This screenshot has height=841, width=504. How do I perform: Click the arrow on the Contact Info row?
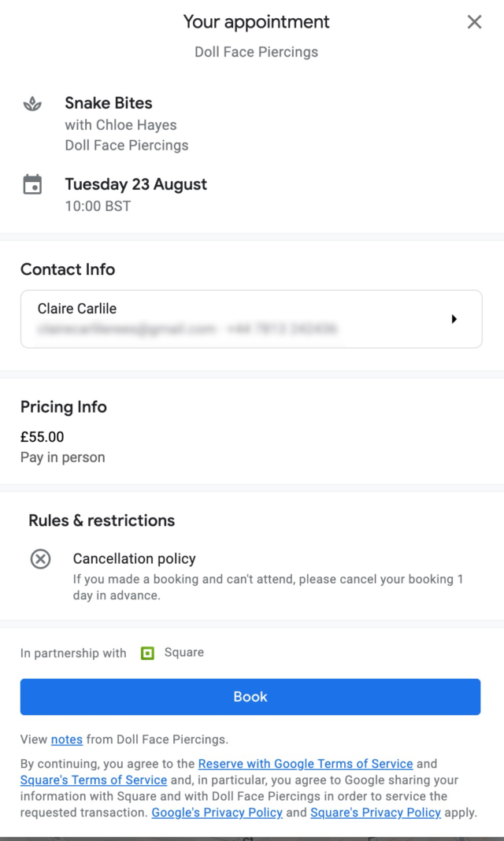click(x=454, y=319)
